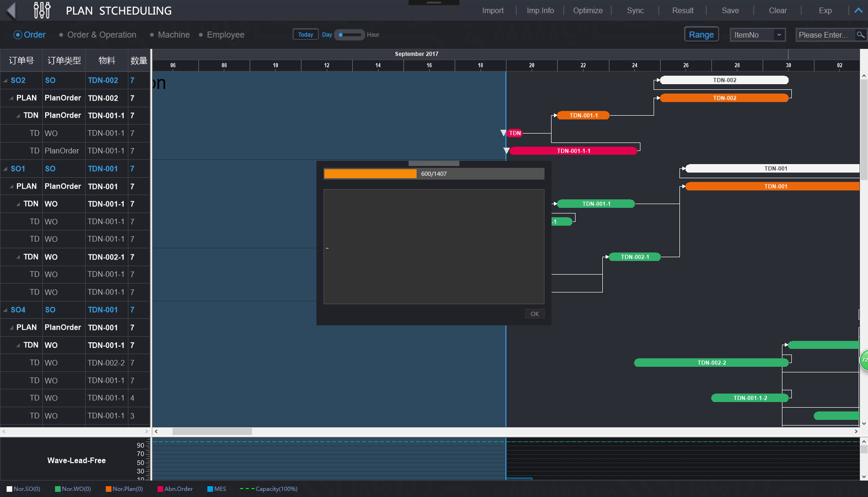Viewport: 868px width, 497px height.
Task: Click the dialog top drag handle
Action: coord(434,163)
